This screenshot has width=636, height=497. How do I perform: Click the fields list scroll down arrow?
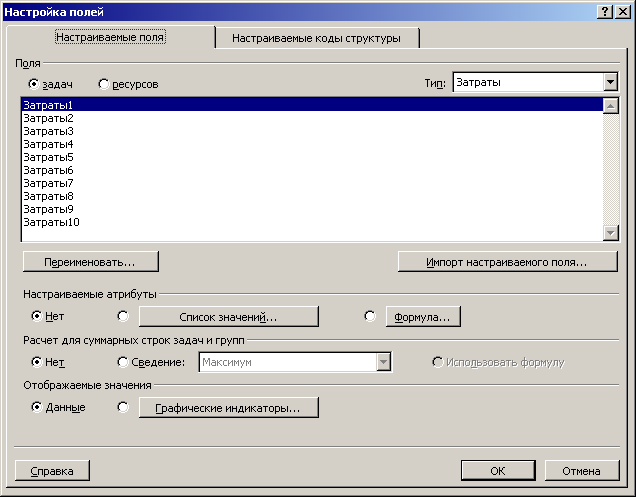610,233
